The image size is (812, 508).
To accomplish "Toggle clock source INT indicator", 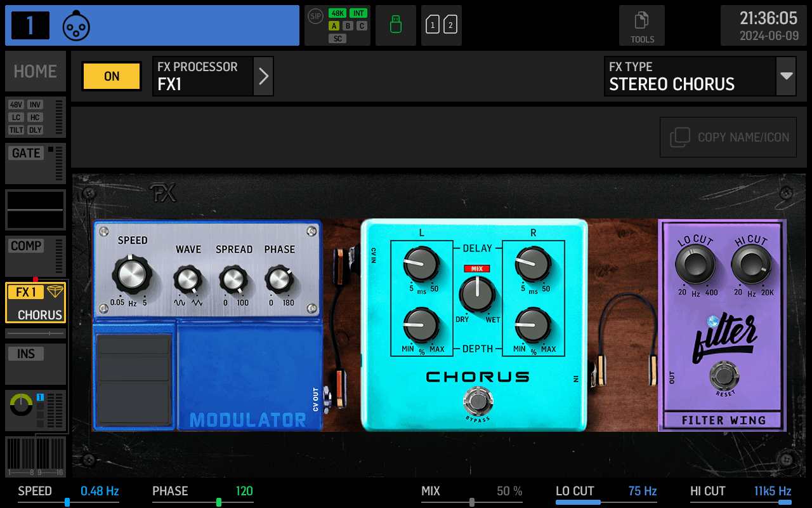I will (358, 13).
